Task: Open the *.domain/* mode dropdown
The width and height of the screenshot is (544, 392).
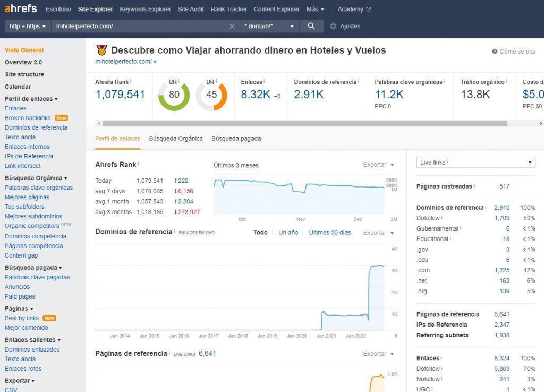Action: coord(269,26)
